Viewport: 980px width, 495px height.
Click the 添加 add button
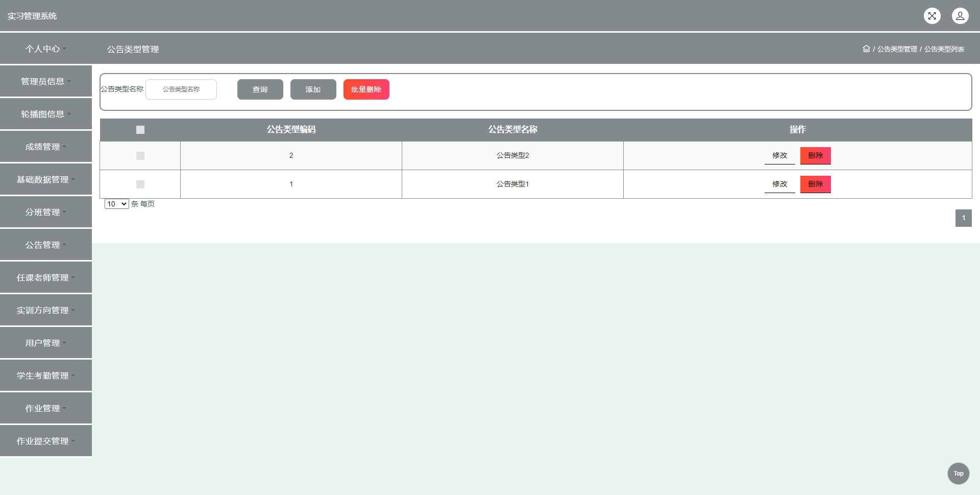click(313, 89)
